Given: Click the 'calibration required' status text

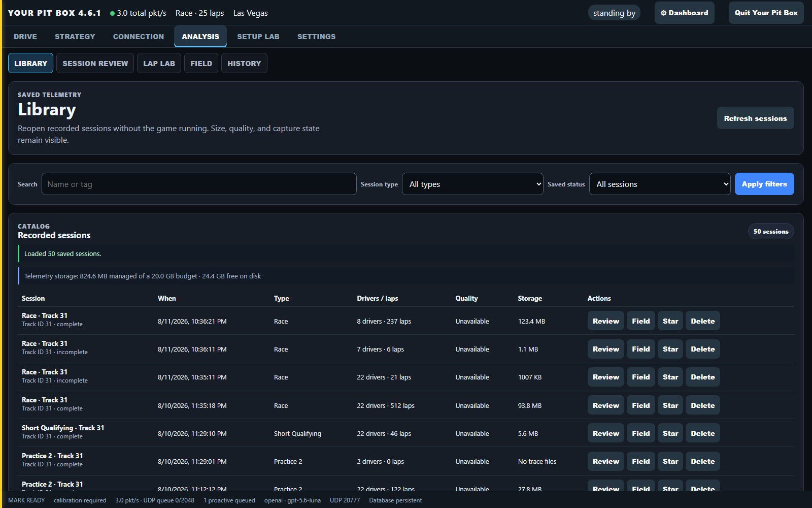Looking at the screenshot, I should pos(80,500).
